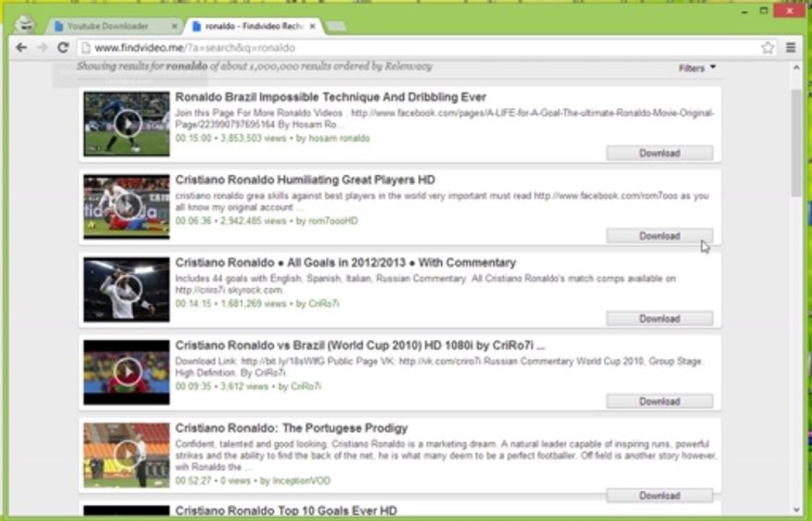The height and width of the screenshot is (521, 812).
Task: Click text "2,942,485 views"
Action: pos(253,221)
